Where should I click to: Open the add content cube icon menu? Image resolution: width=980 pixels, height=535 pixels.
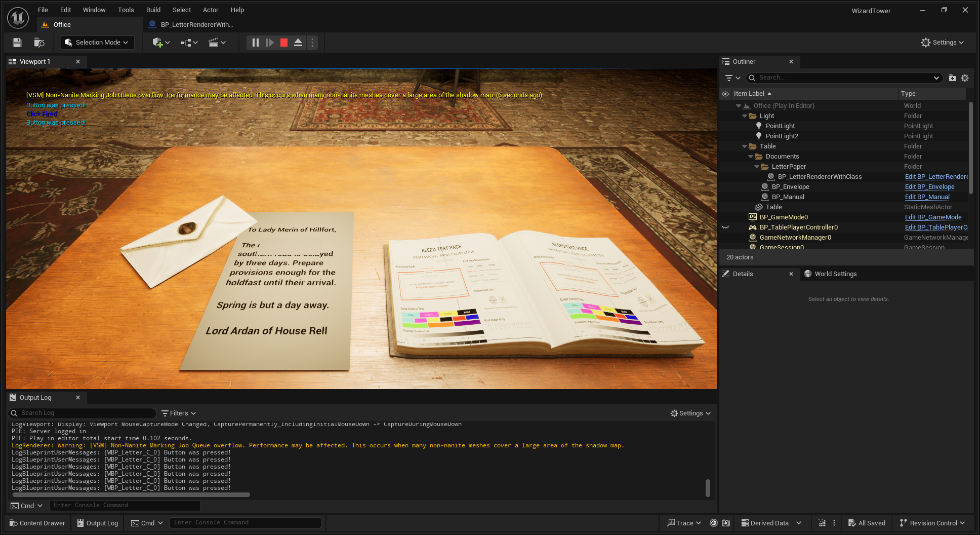[161, 43]
